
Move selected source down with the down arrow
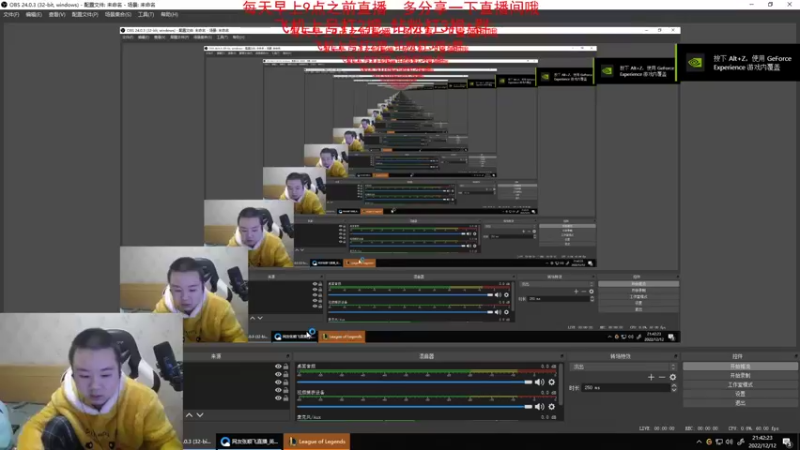coord(200,415)
